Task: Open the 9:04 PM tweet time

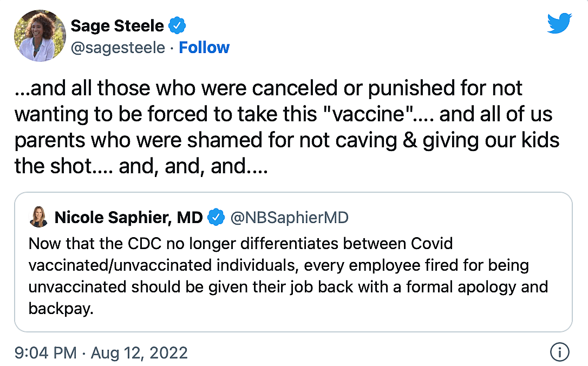Action: 45,353
